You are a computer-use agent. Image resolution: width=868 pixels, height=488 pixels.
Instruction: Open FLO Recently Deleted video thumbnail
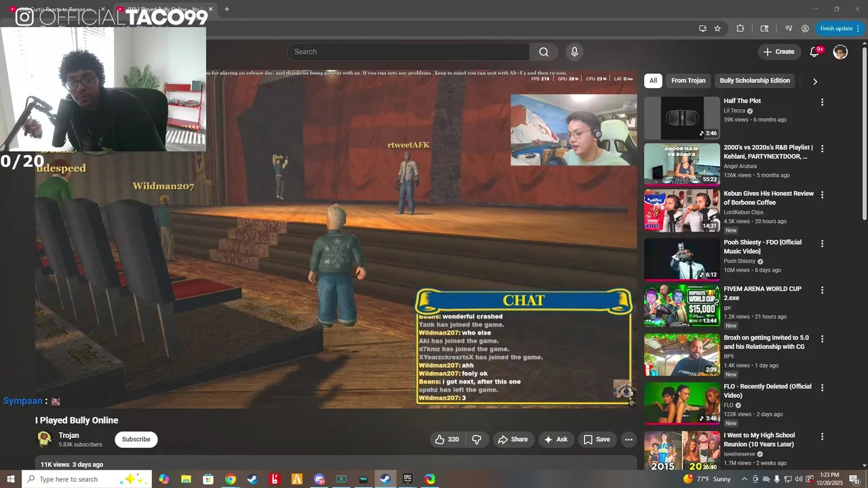click(682, 403)
